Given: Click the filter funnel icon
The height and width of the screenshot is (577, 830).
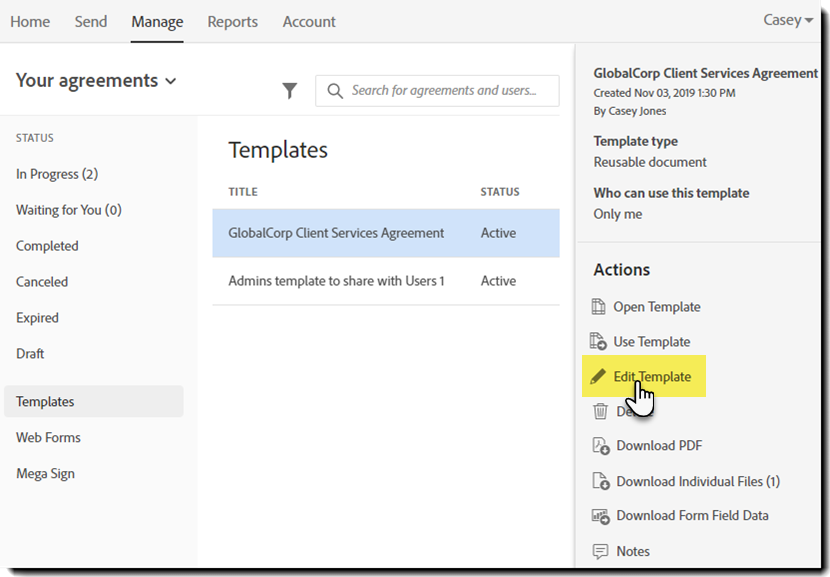Looking at the screenshot, I should click(289, 91).
